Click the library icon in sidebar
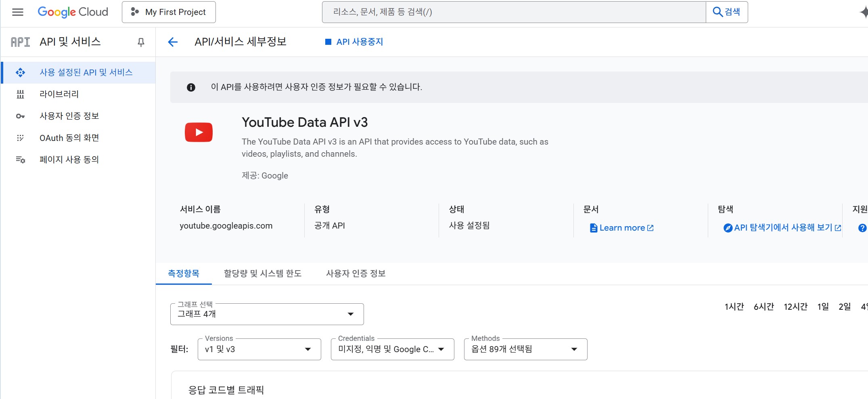 (20, 94)
